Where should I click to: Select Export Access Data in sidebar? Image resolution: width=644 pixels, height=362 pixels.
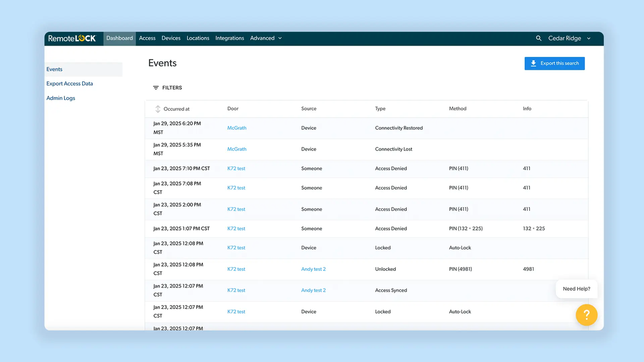[x=70, y=84]
